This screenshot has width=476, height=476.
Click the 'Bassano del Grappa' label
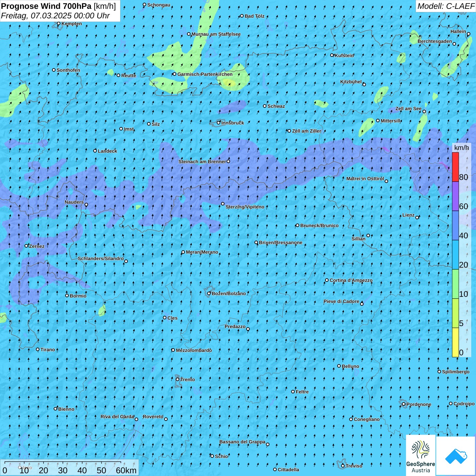coord(242,442)
